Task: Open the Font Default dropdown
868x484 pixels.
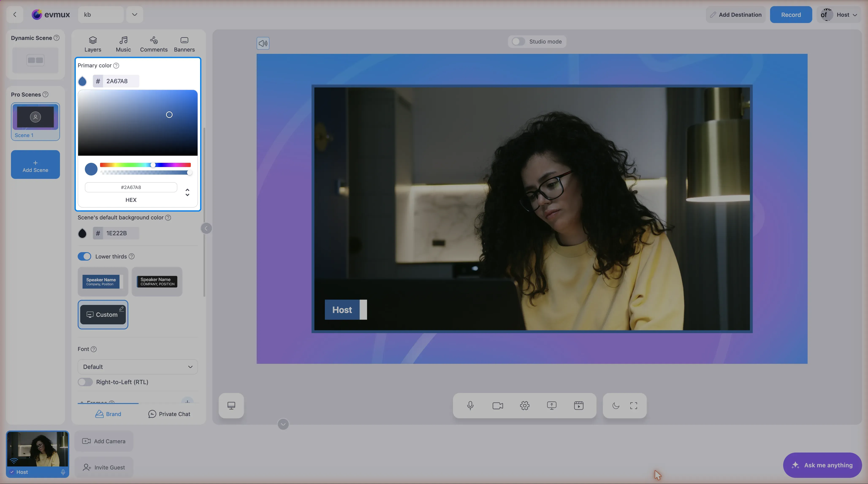Action: 137,367
